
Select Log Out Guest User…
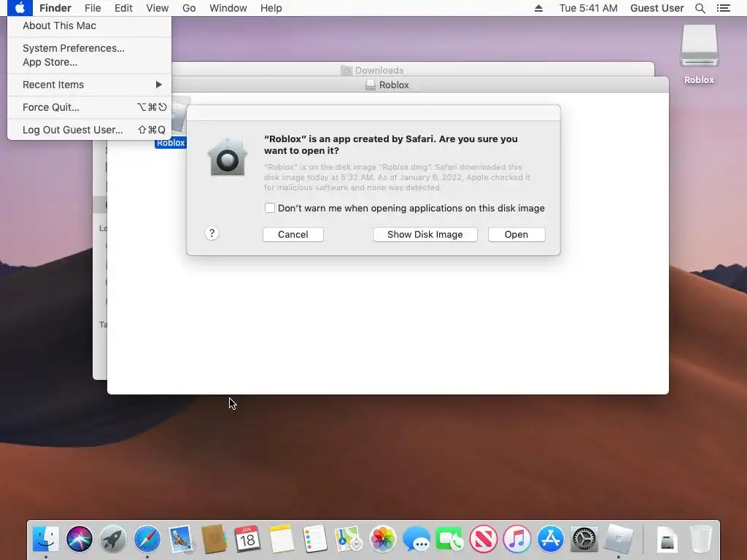click(x=89, y=130)
